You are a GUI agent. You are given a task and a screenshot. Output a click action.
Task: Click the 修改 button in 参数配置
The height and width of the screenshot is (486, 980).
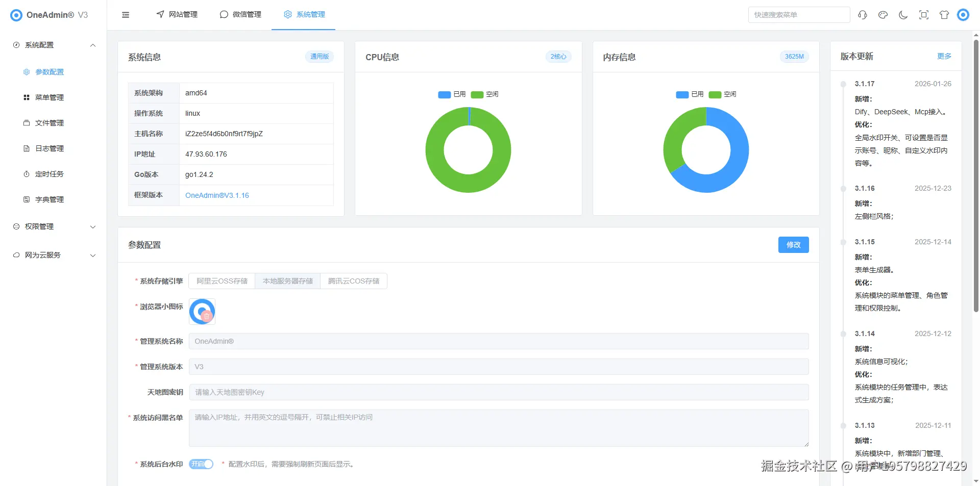(794, 245)
